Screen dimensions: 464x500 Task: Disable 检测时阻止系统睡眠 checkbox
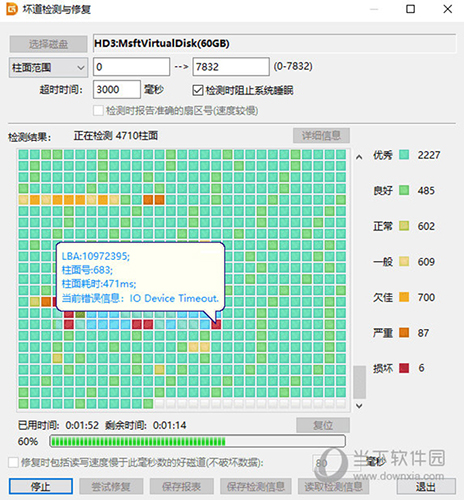coord(198,90)
